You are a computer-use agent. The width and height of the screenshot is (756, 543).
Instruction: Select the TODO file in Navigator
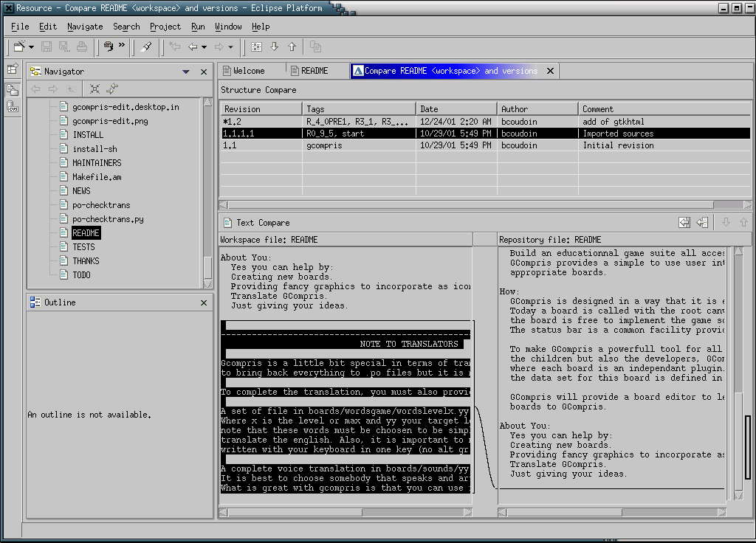(81, 274)
